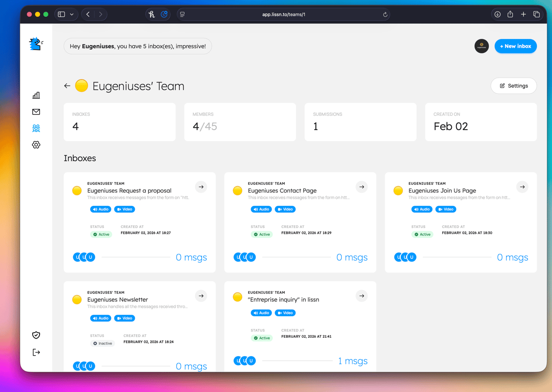552x392 pixels.
Task: Open the "Entreprise inquiry" in lissn arrow button
Action: tap(362, 296)
